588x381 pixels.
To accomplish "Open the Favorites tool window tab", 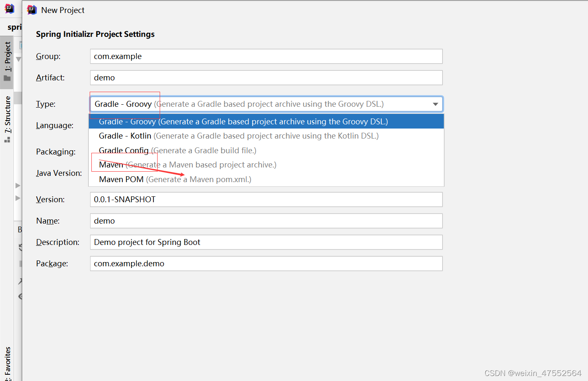I will (7, 363).
